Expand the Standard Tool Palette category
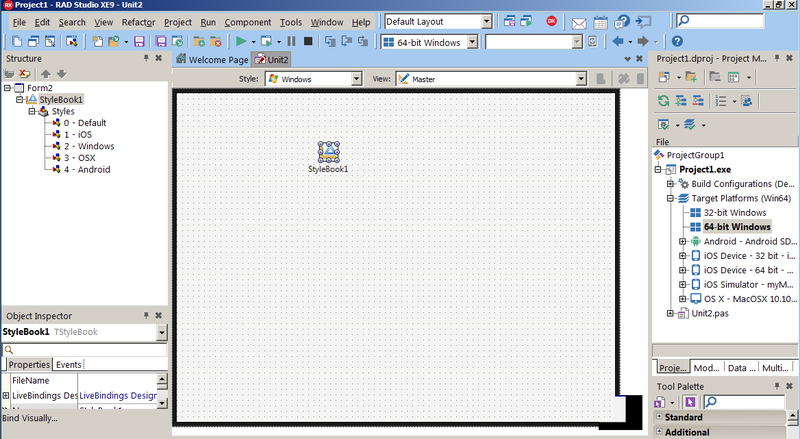Viewport: 800px width, 439px height. point(659,417)
